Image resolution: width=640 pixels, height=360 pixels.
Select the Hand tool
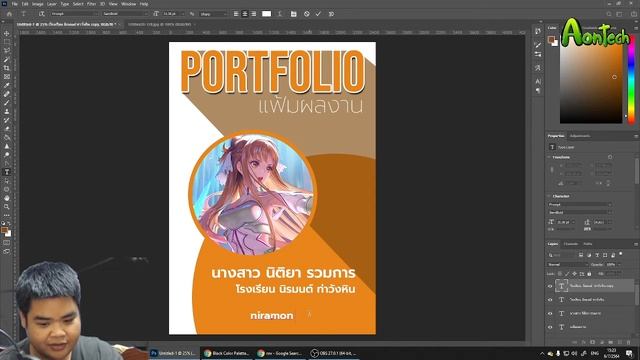coord(7,198)
